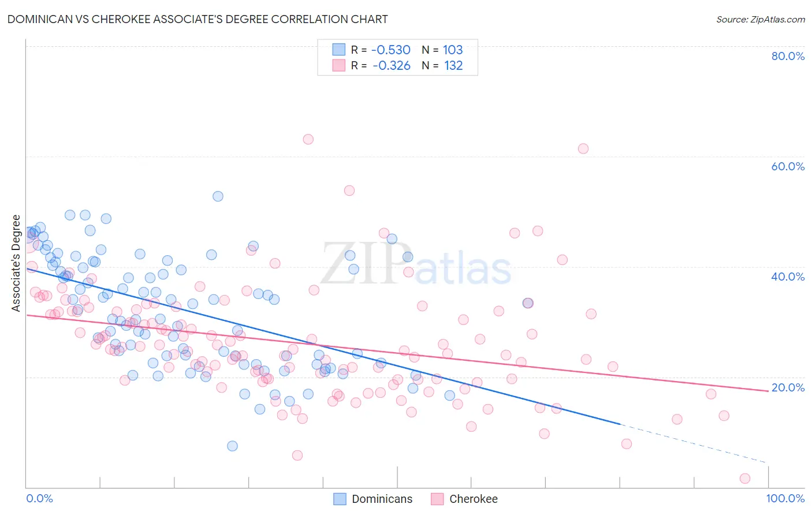Click the chart title text
The image size is (812, 515).
(x=198, y=19)
